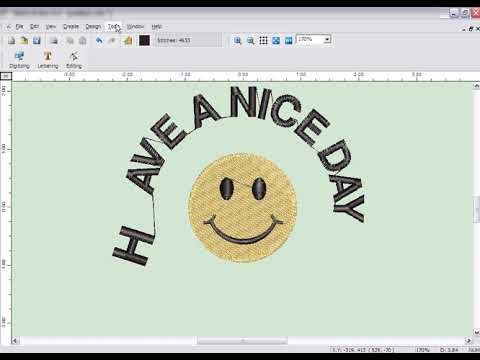Click the horizontal scrollbar left arrow
This screenshot has width=480, height=360.
15,340
